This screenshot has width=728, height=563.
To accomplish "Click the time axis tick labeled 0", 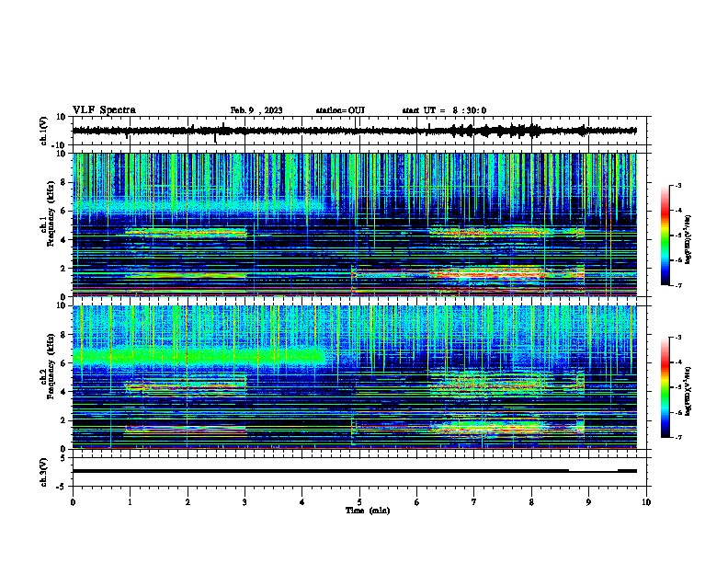I will coord(73,502).
